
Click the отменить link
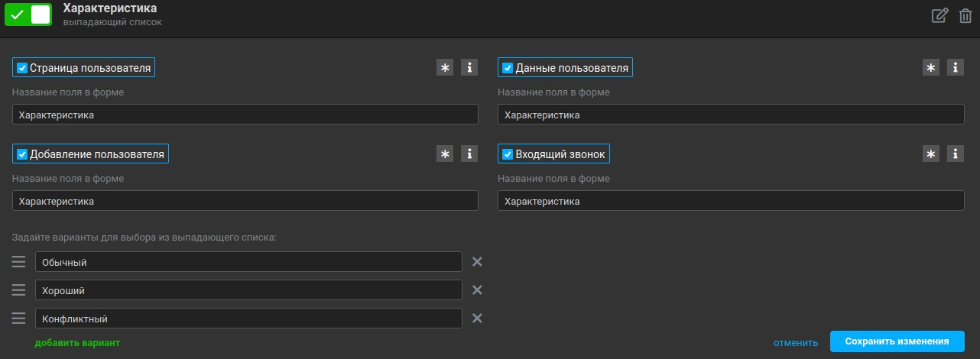pyautogui.click(x=795, y=342)
